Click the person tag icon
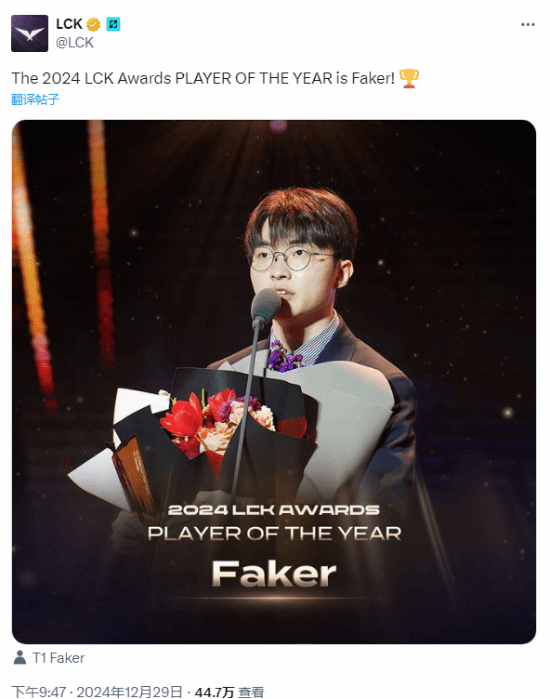Screen dimensions: 550x699 [x=19, y=658]
